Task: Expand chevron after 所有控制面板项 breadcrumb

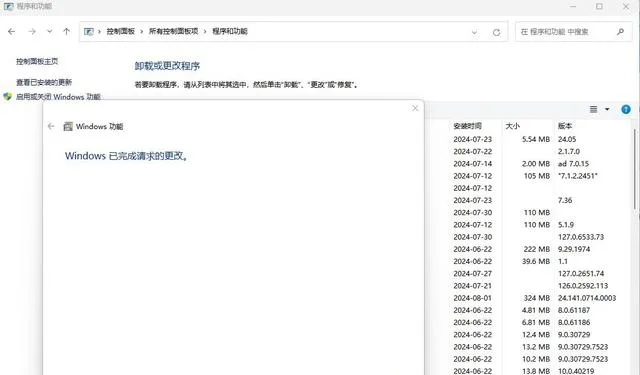Action: coord(205,31)
